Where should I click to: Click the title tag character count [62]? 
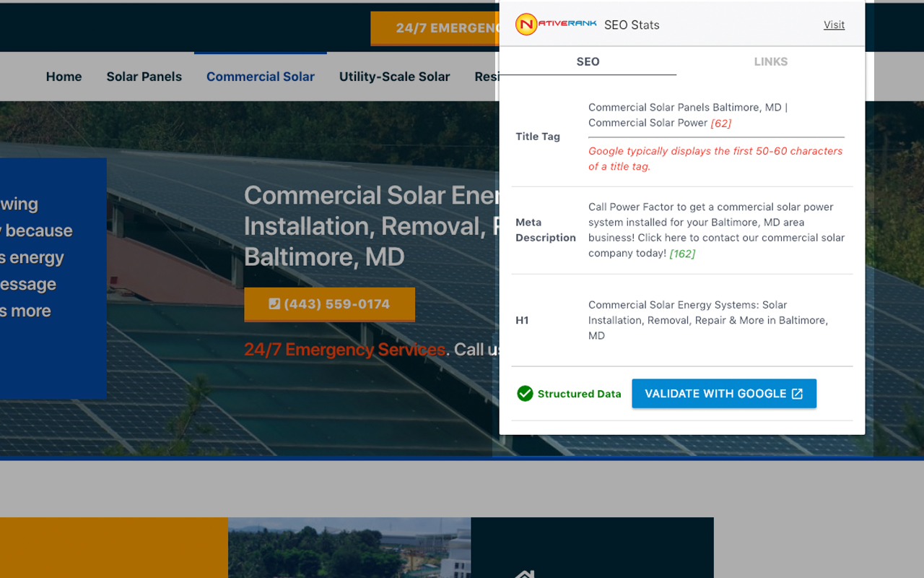click(721, 123)
